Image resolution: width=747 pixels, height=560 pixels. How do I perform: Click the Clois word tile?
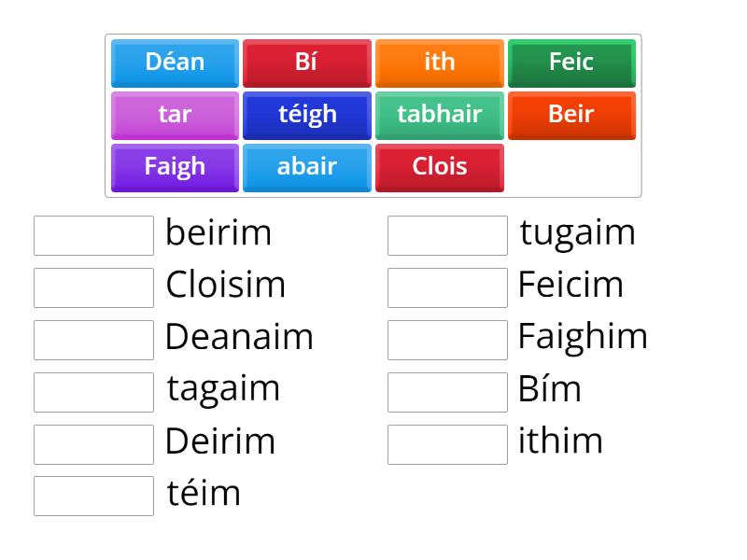(x=439, y=167)
